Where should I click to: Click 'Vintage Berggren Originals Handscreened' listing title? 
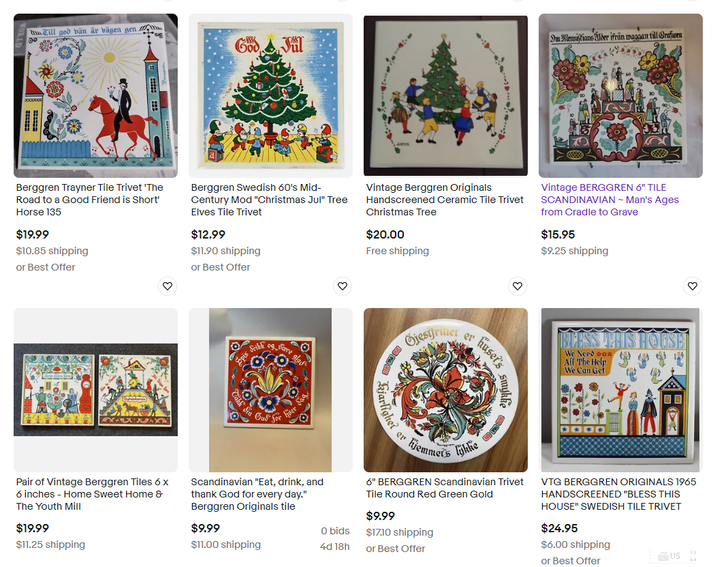(x=445, y=200)
